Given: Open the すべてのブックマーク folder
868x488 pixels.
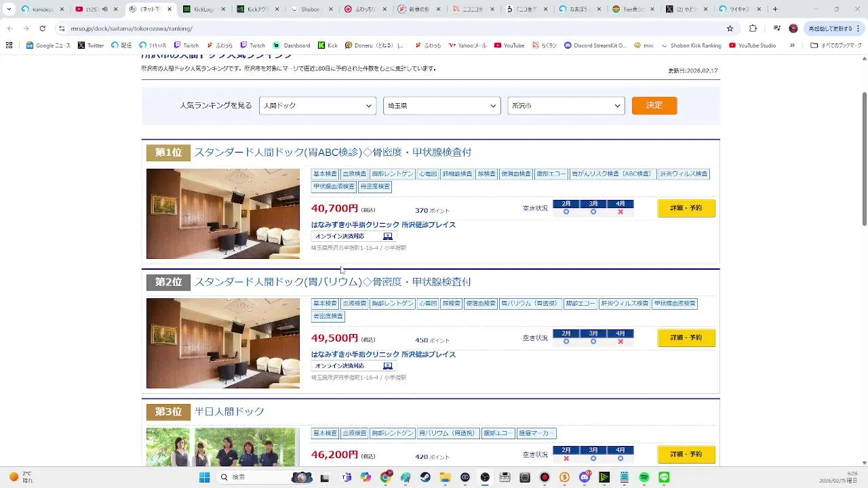Looking at the screenshot, I should [834, 45].
